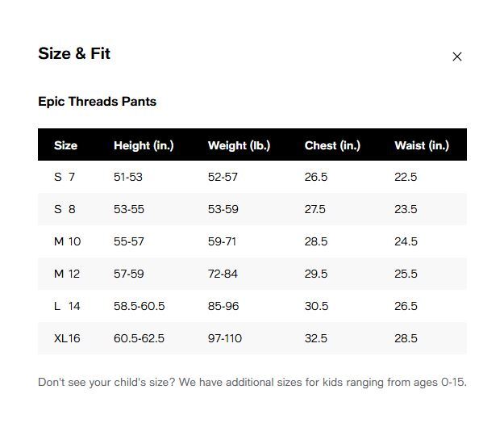Select the M 12 size row label
Image resolution: width=504 pixels, height=444 pixels.
[67, 274]
